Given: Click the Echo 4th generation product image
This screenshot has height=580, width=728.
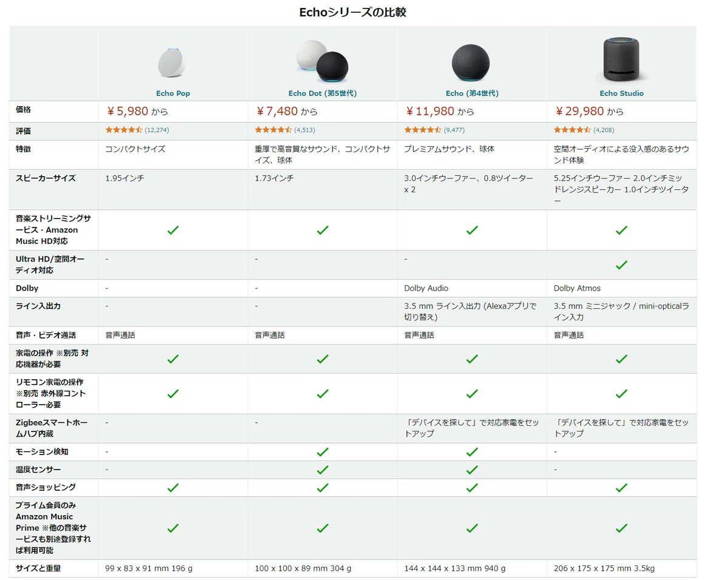Looking at the screenshot, I should point(471,62).
